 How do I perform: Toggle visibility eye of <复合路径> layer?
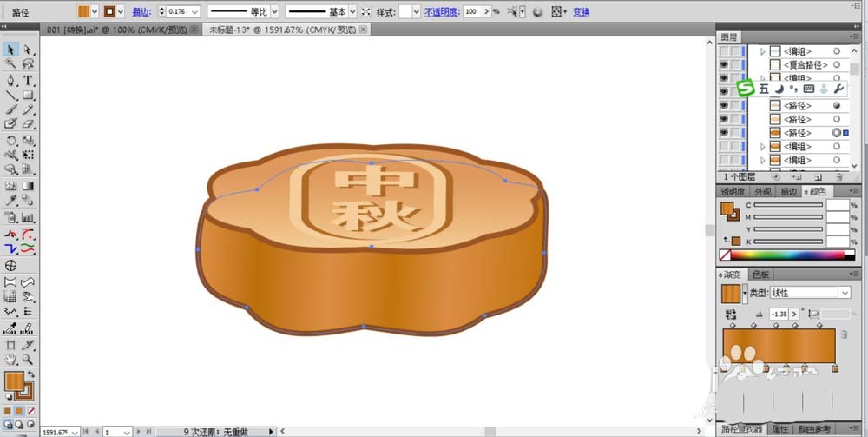(724, 65)
